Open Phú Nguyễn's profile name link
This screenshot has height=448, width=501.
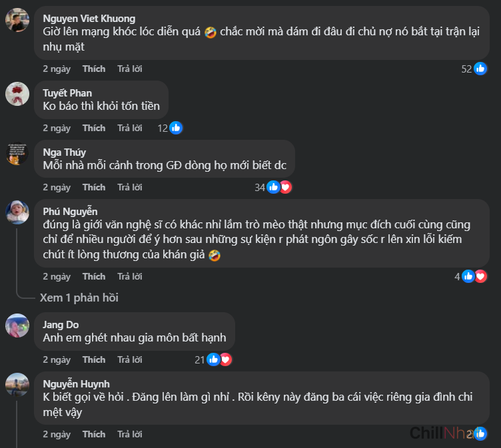71,212
